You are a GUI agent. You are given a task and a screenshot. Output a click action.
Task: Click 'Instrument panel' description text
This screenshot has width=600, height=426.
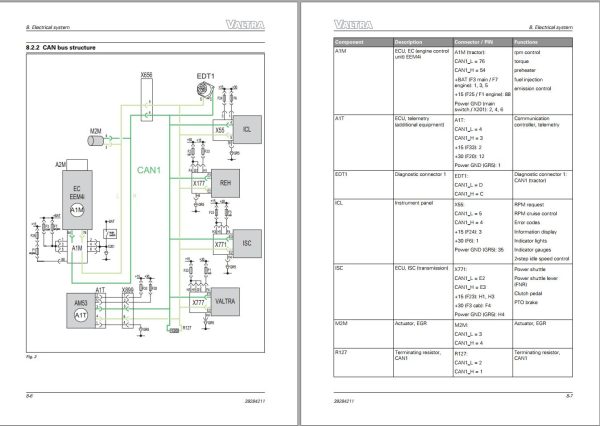click(x=414, y=203)
